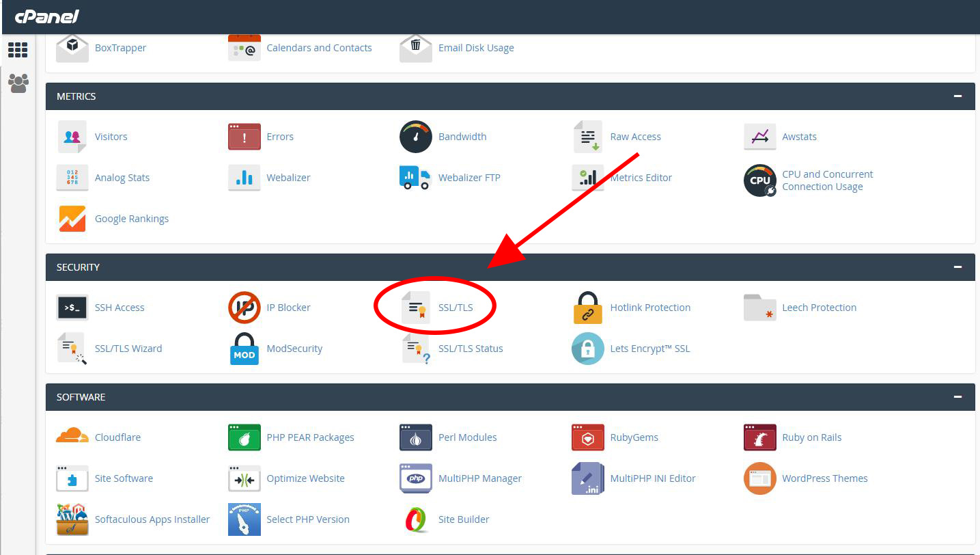Click the Raw Access icon
The height and width of the screenshot is (555, 980).
tap(588, 137)
